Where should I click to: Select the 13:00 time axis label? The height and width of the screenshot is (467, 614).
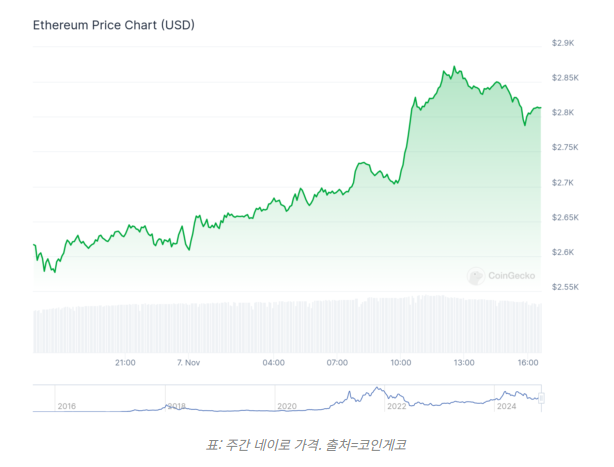click(x=464, y=362)
